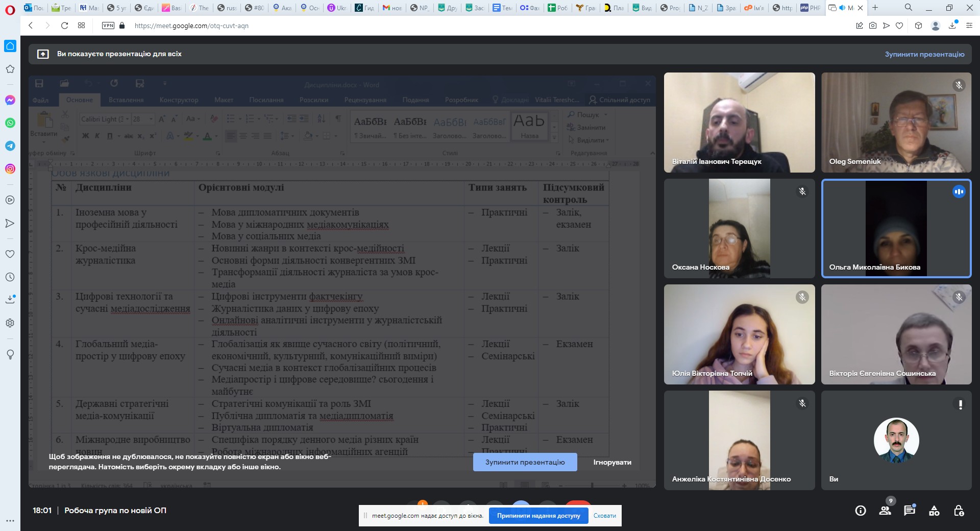Image resolution: width=980 pixels, height=531 pixels.
Task: Open the Opera main menu
Action: (10, 9)
